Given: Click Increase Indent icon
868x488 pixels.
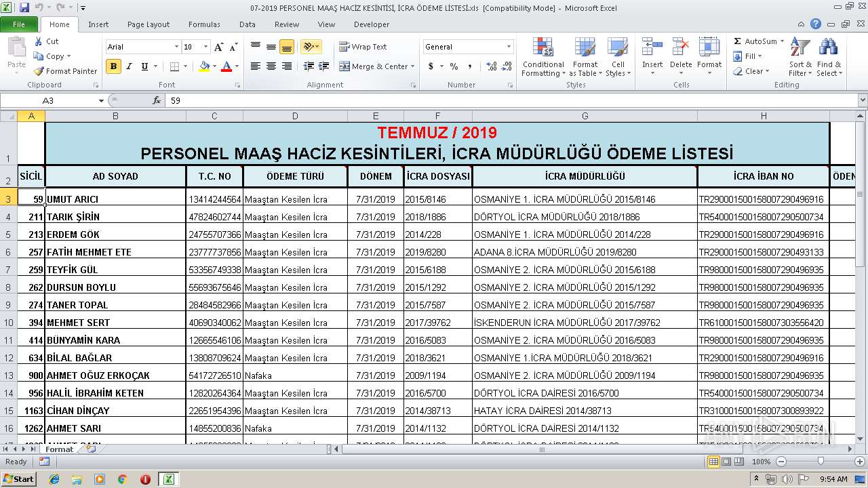Looking at the screenshot, I should [x=325, y=66].
